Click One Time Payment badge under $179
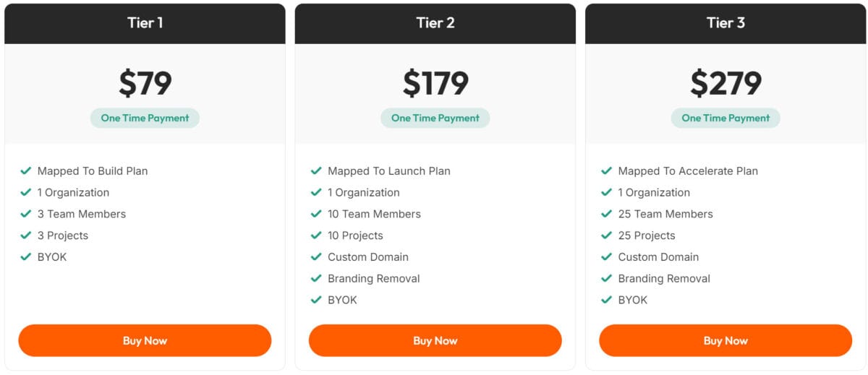868x375 pixels. pos(435,118)
